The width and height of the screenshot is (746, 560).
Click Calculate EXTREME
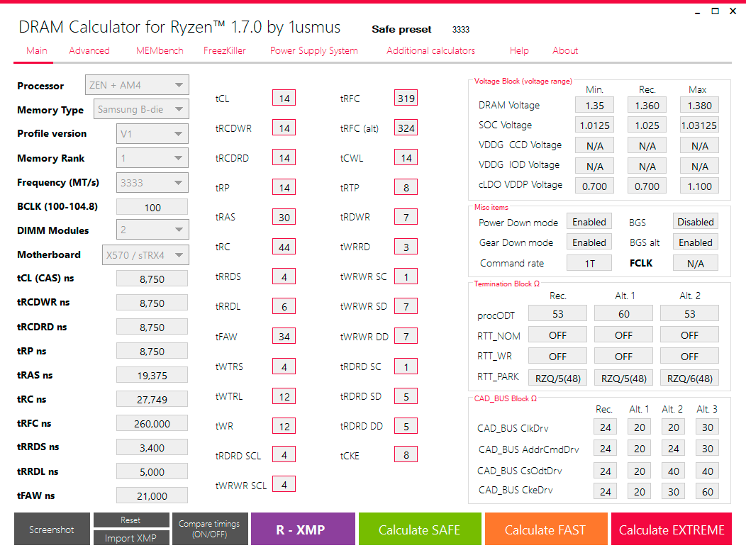(x=672, y=529)
